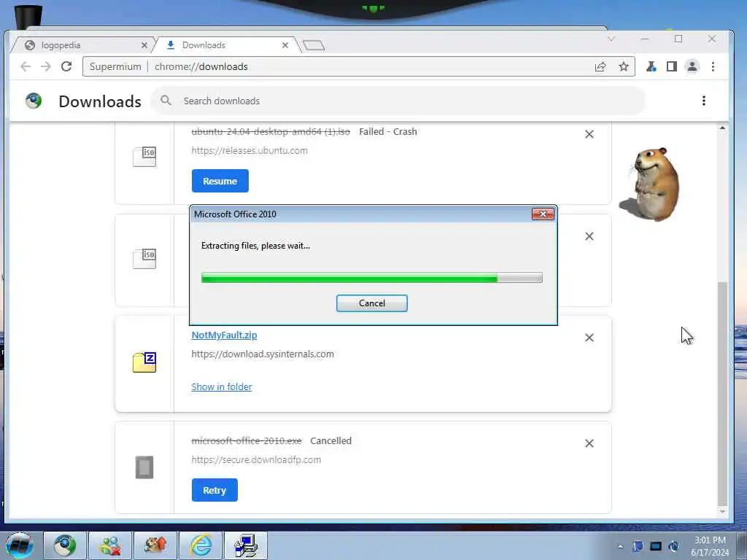Click the chrome://downloads address bar
Screen dimensions: 747x560
click(x=357, y=66)
